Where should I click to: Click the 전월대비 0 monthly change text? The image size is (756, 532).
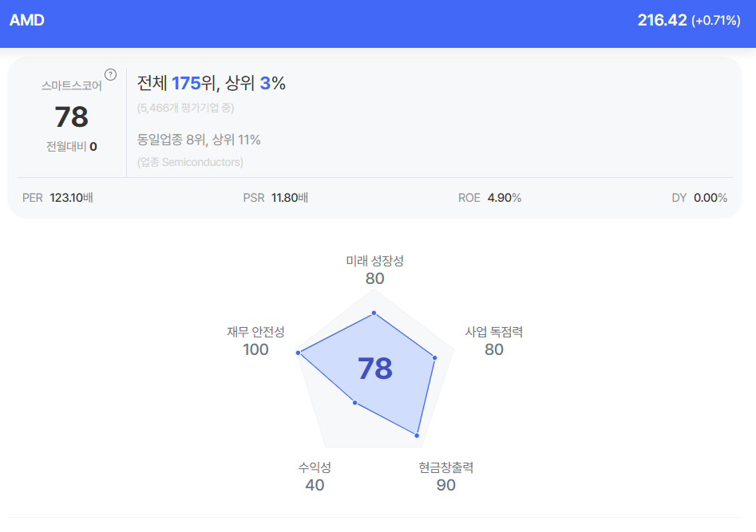tap(71, 146)
